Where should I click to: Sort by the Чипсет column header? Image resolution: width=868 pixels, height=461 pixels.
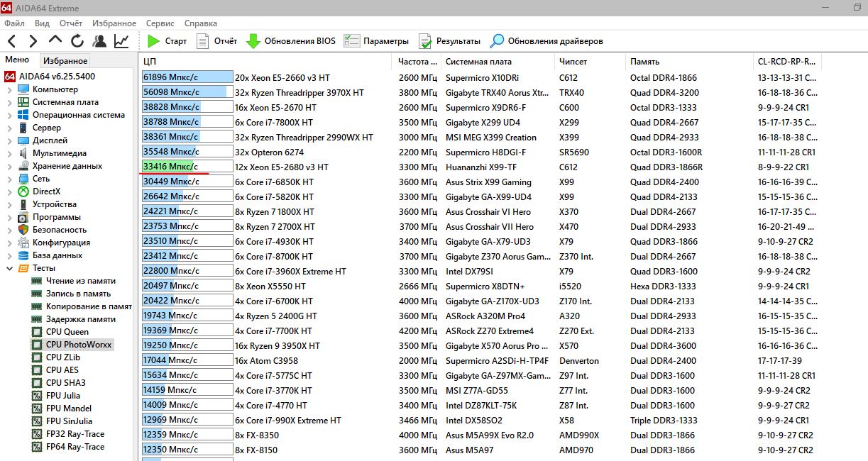tap(590, 62)
